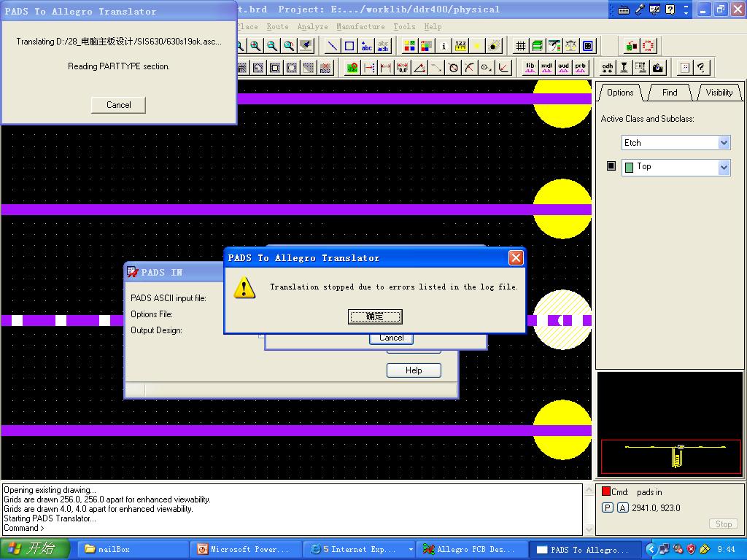Click the Show Element info icon

pyautogui.click(x=444, y=46)
